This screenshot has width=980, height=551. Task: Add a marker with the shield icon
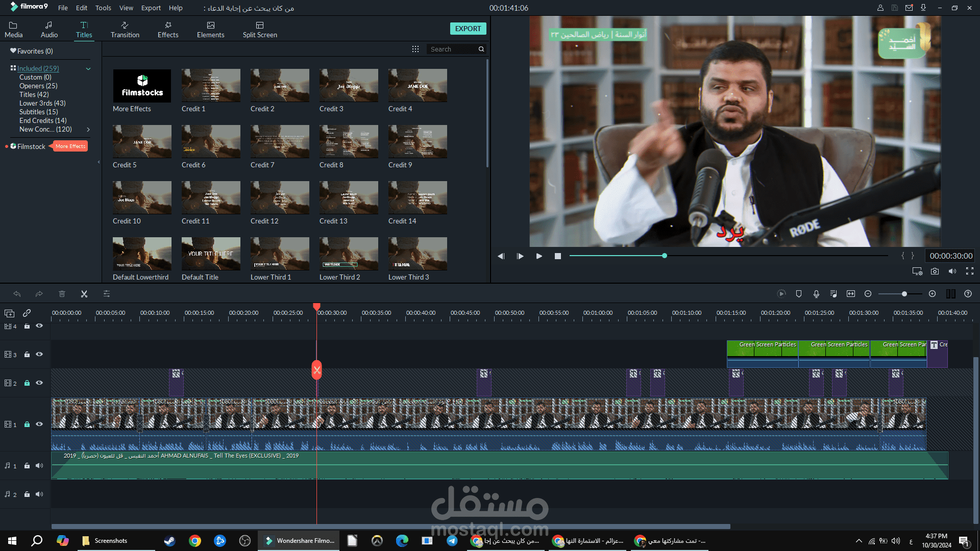point(799,294)
